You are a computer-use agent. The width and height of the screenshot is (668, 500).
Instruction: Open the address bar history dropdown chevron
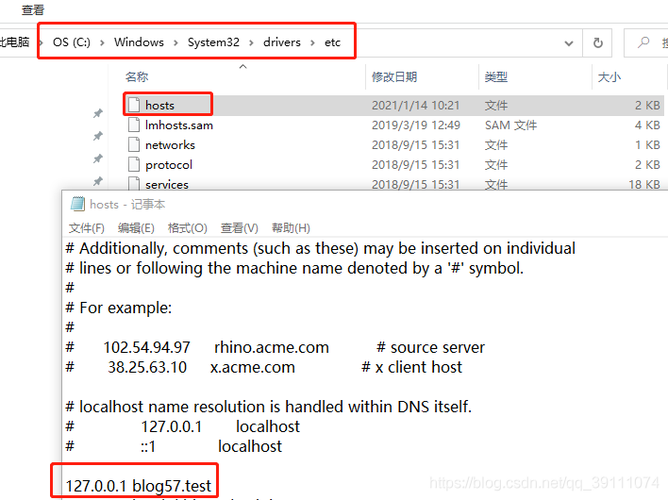point(568,43)
